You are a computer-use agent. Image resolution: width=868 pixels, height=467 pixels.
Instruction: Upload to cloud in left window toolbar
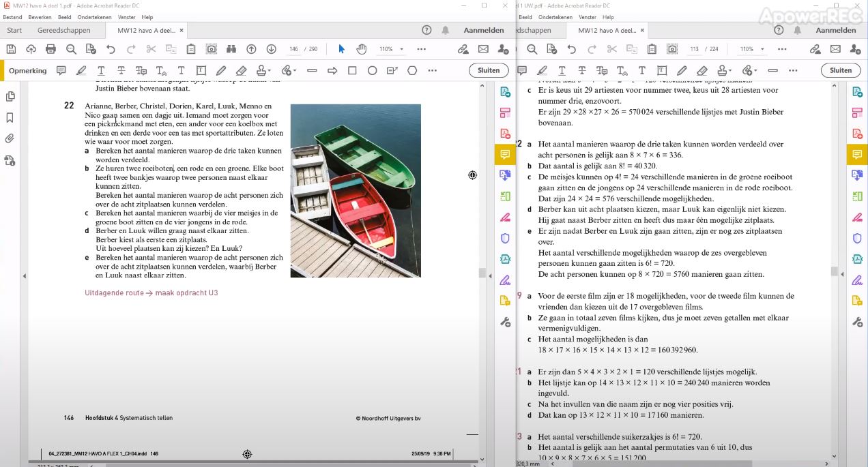tap(31, 49)
